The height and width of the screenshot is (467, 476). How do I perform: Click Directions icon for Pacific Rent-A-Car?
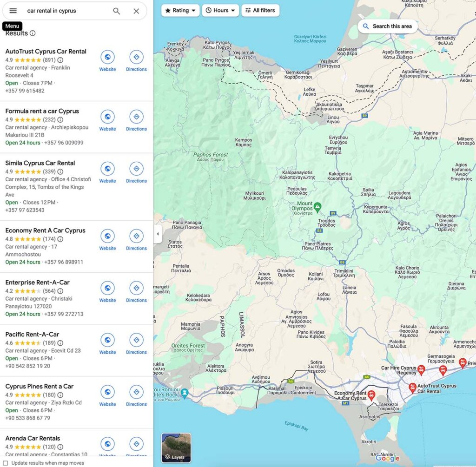click(x=136, y=340)
